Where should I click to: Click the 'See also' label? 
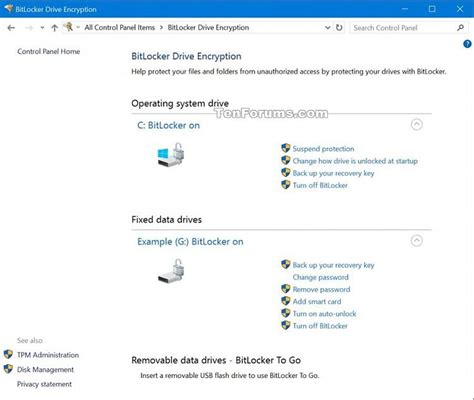coord(30,341)
